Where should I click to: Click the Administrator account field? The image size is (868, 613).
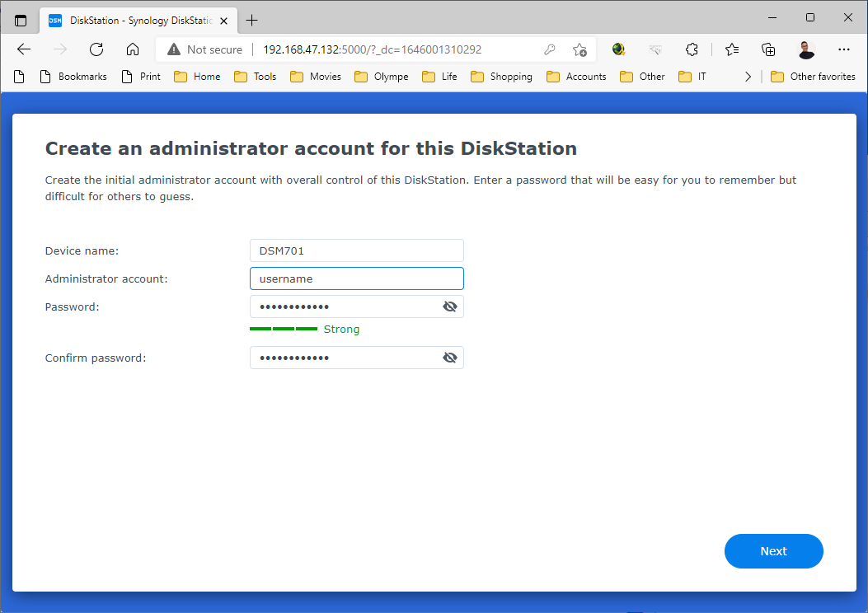[356, 278]
